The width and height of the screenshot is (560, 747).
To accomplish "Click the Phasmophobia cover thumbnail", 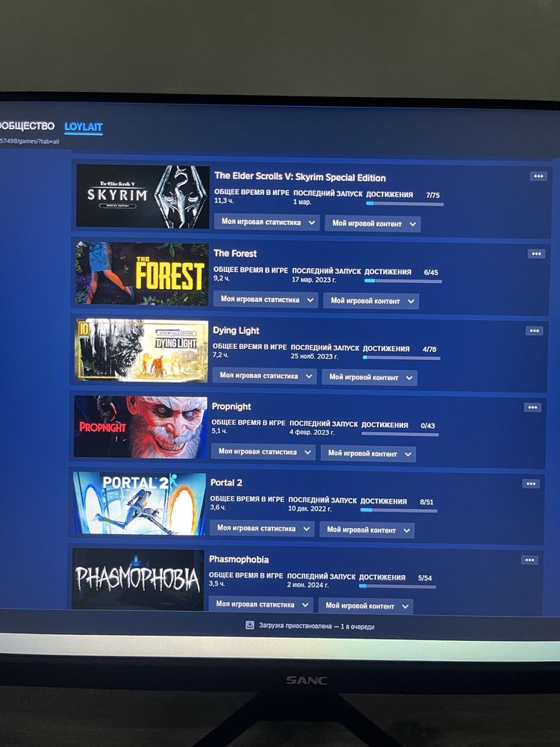I will 138,580.
